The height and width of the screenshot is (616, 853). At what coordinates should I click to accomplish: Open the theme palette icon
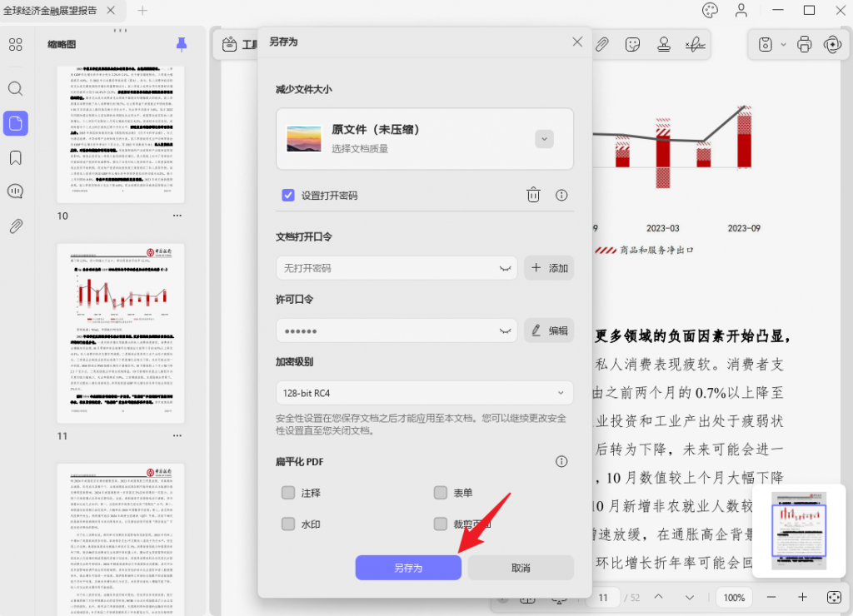coord(710,10)
